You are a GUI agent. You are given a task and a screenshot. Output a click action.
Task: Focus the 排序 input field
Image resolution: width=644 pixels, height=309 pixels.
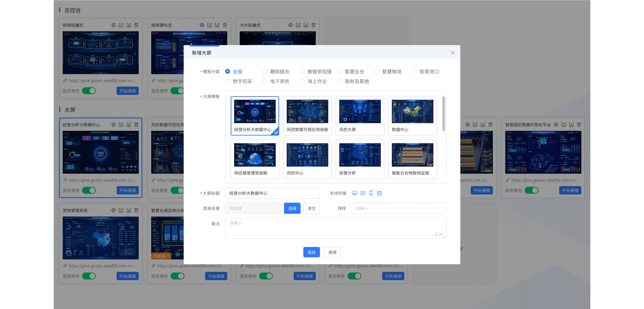coord(399,208)
